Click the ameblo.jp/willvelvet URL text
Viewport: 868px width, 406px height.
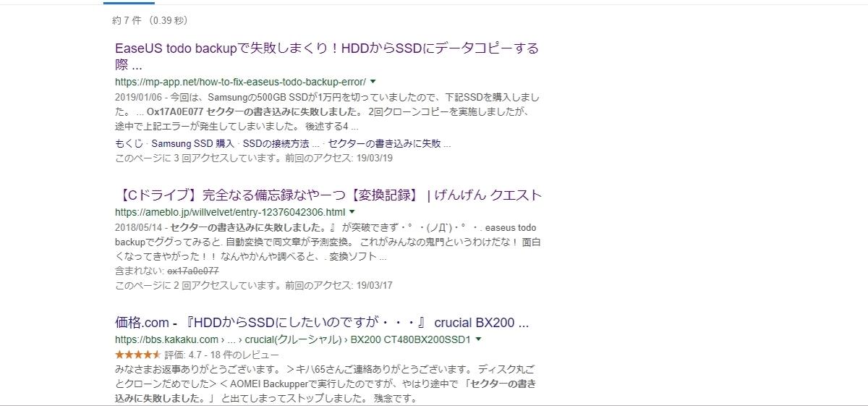(230, 212)
